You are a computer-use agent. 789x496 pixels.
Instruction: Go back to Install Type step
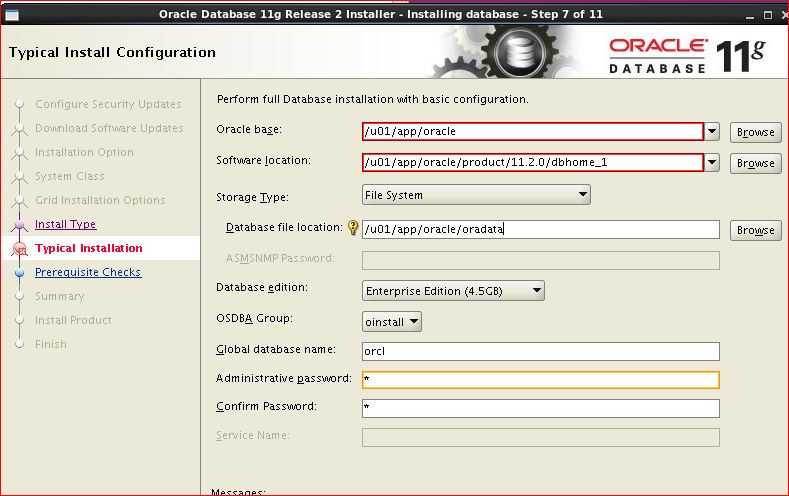pos(65,224)
